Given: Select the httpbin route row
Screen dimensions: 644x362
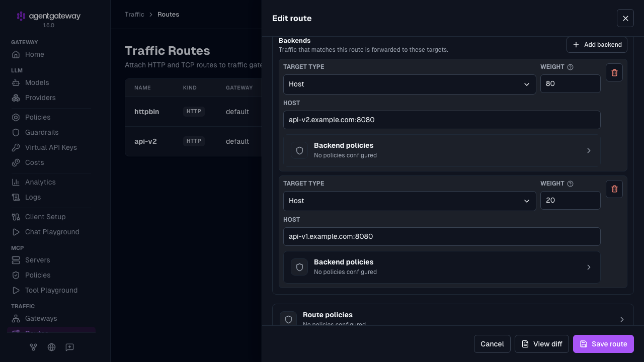Looking at the screenshot, I should tap(193, 112).
